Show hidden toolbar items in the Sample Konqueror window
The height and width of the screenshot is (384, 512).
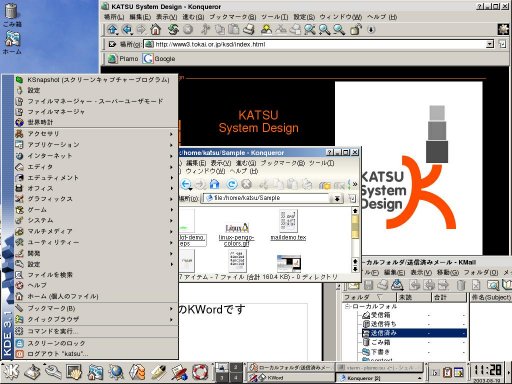pyautogui.click(x=355, y=184)
